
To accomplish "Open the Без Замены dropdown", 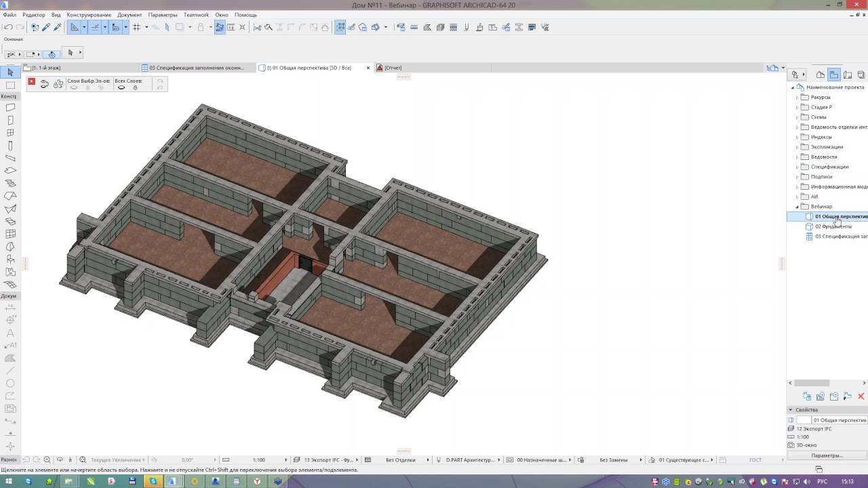I will point(613,460).
